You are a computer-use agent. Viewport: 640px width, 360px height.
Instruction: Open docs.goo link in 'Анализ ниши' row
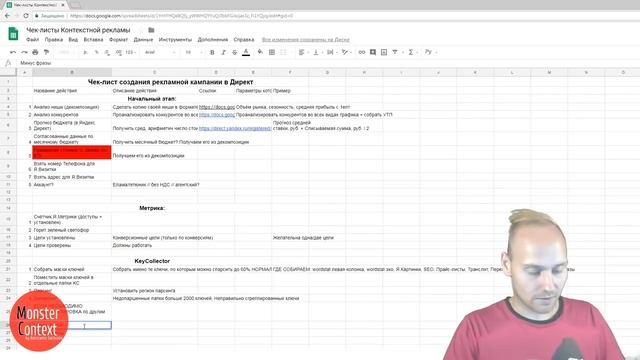pyautogui.click(x=217, y=107)
